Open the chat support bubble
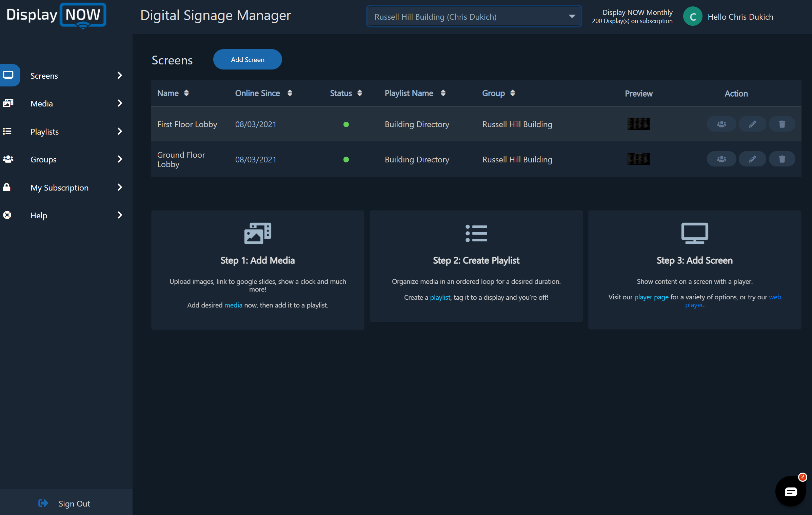The width and height of the screenshot is (812, 515). tap(790, 491)
